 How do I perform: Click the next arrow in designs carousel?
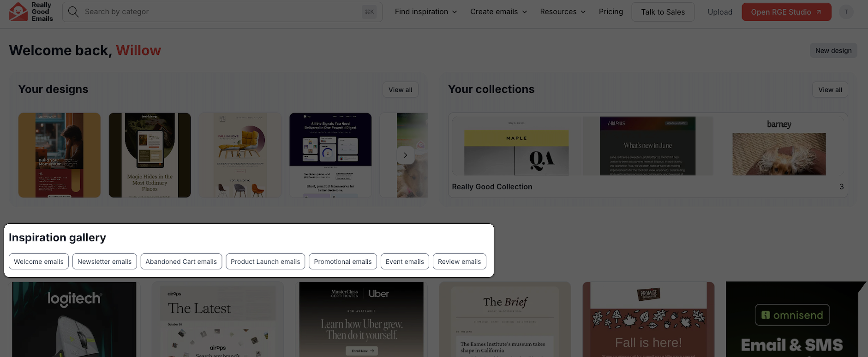click(405, 155)
